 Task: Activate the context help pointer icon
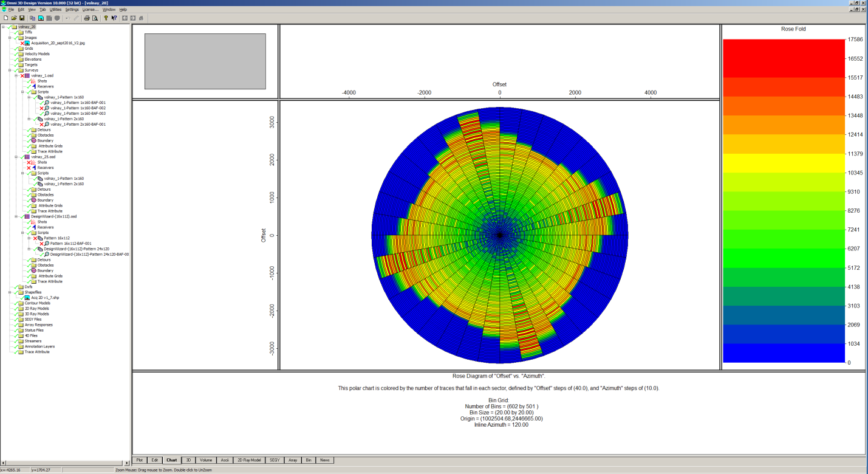(114, 18)
